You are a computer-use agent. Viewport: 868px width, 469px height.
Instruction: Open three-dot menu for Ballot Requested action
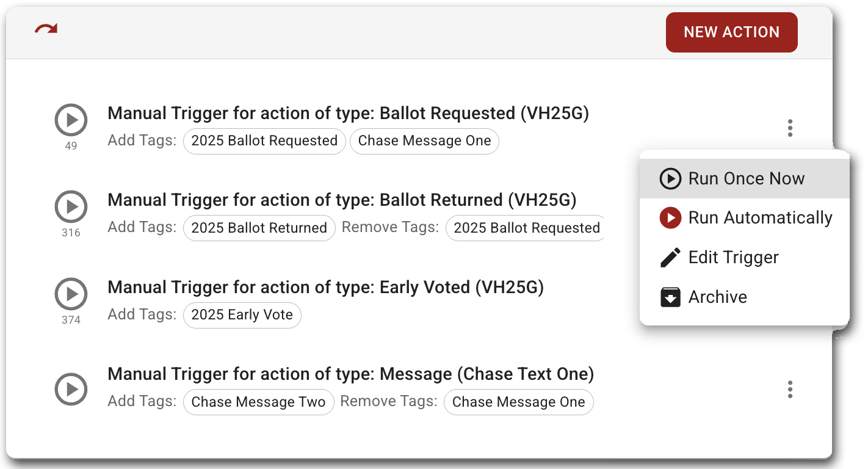790,128
